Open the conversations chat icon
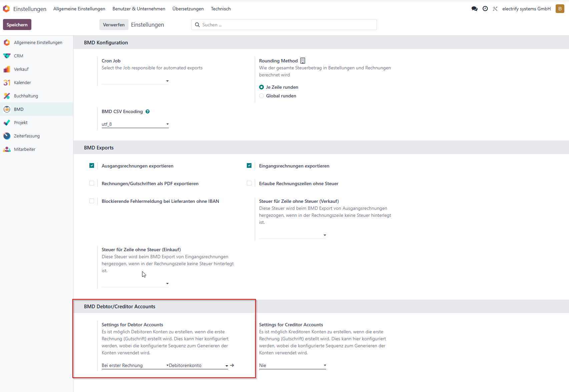The image size is (569, 392). pyautogui.click(x=474, y=9)
